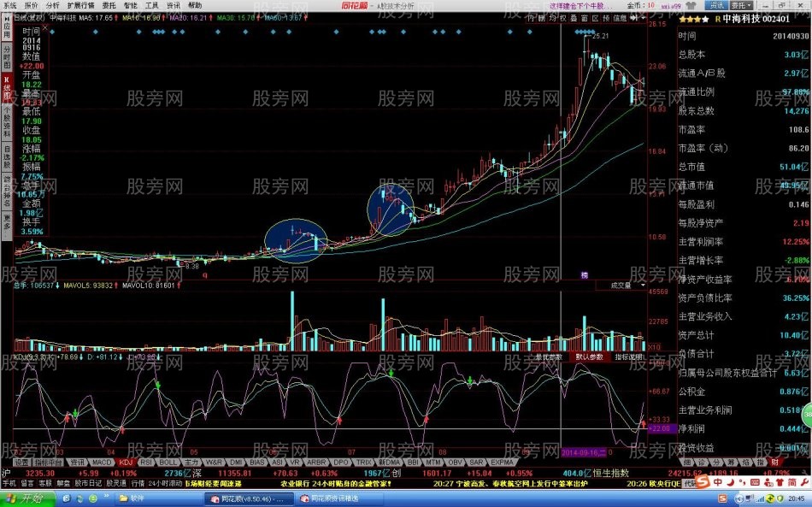812x507 pixels.
Task: Open the 系统 menu
Action: pos(10,5)
